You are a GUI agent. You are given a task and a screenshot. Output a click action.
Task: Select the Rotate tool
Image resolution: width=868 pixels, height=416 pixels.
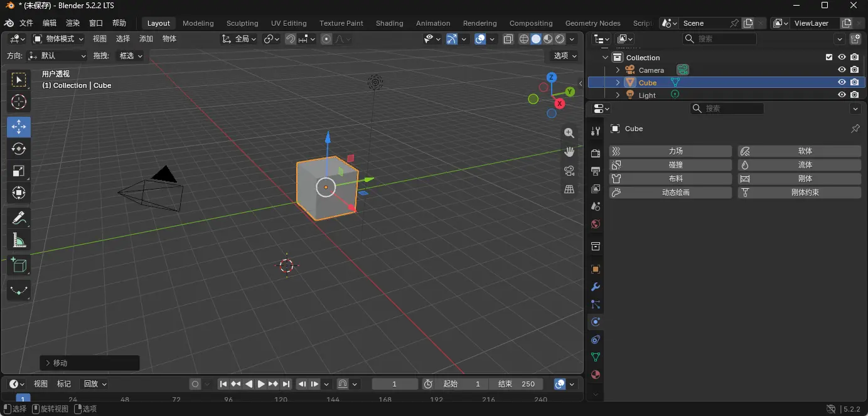(x=19, y=149)
